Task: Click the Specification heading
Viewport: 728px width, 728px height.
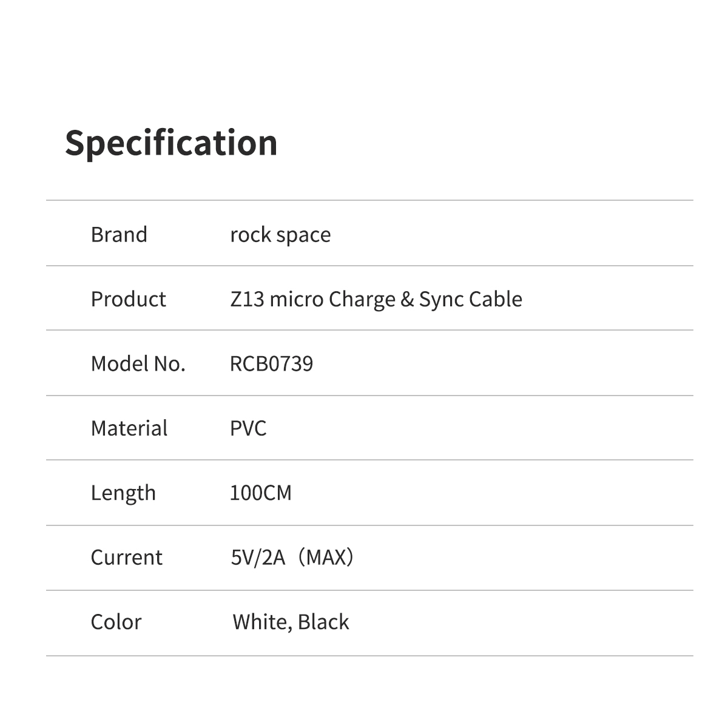Action: tap(171, 143)
